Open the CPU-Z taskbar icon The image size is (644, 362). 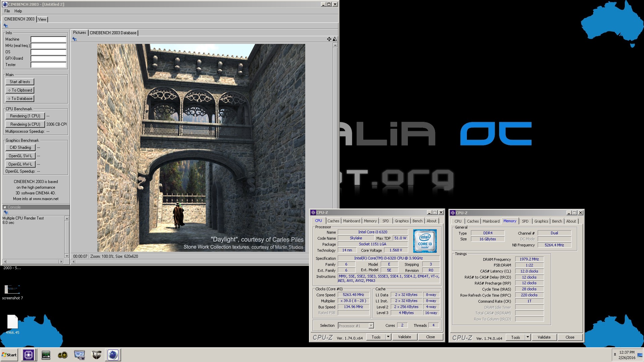[29, 355]
